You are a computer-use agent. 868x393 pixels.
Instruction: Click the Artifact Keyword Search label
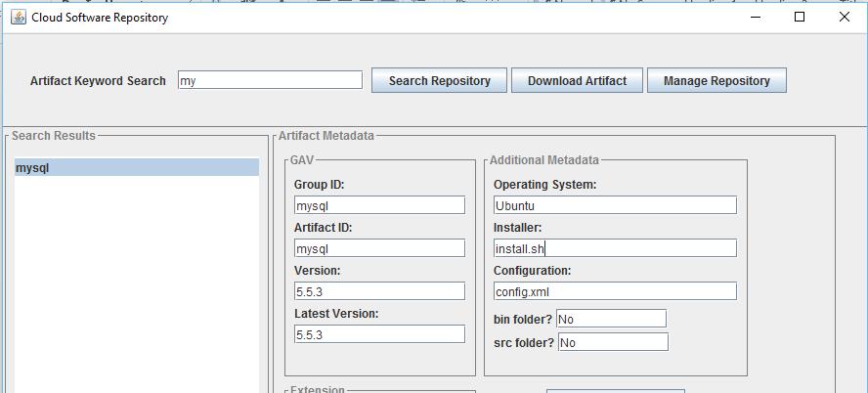pyautogui.click(x=98, y=81)
